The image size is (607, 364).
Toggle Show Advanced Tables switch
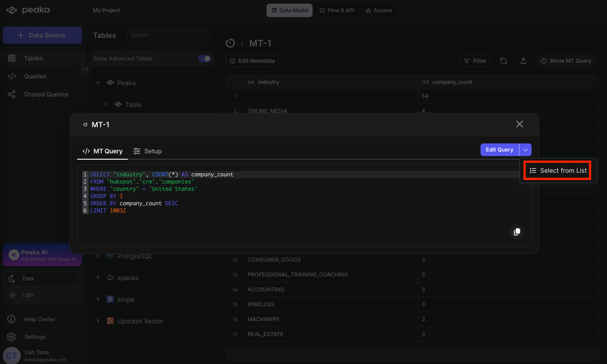204,59
